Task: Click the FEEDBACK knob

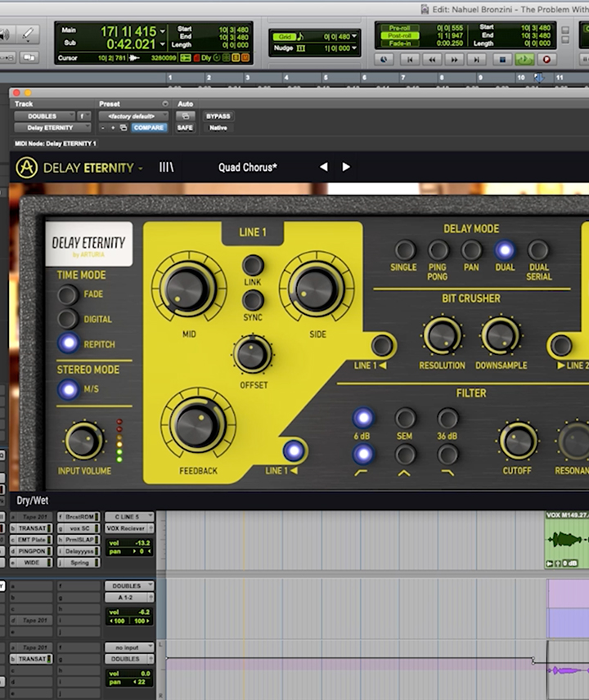Action: (198, 424)
